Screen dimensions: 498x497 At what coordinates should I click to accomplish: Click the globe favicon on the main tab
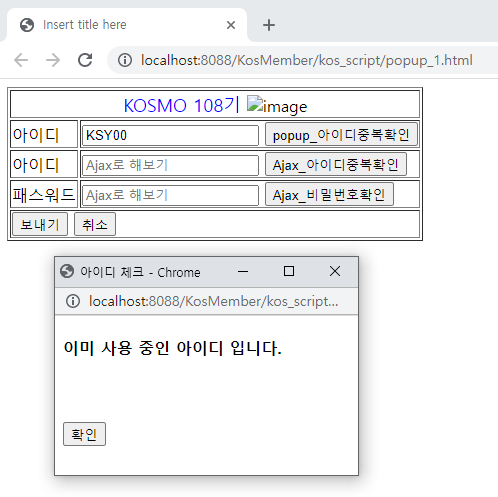(27, 25)
